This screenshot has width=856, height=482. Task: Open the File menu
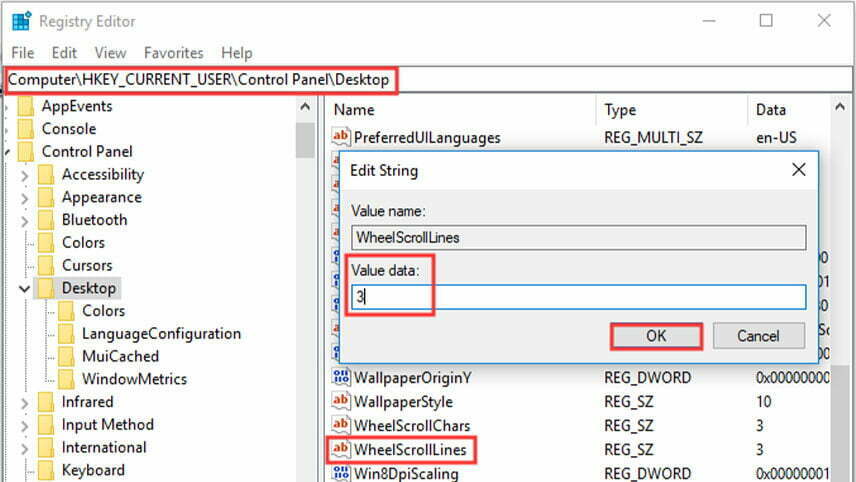[22, 53]
